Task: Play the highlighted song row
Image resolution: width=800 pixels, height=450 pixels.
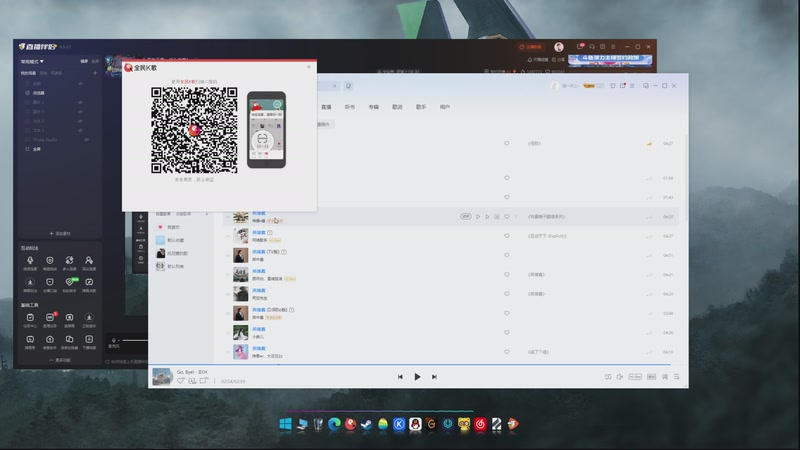Action: tap(478, 216)
